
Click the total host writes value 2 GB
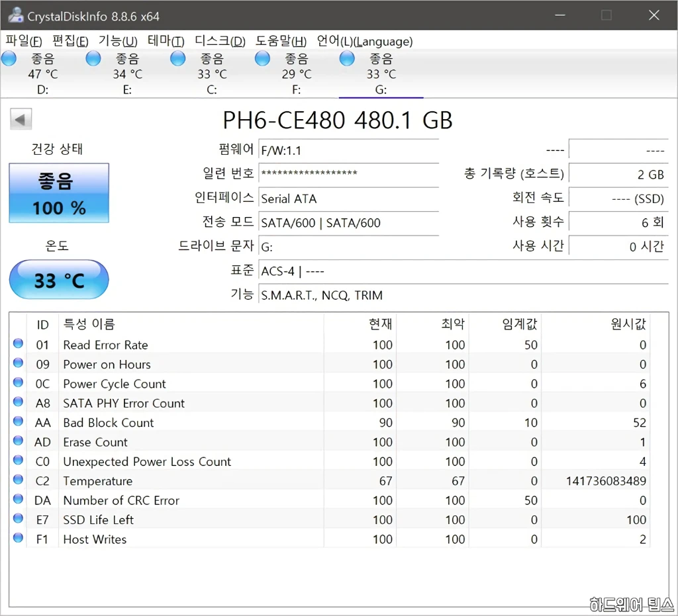point(619,175)
